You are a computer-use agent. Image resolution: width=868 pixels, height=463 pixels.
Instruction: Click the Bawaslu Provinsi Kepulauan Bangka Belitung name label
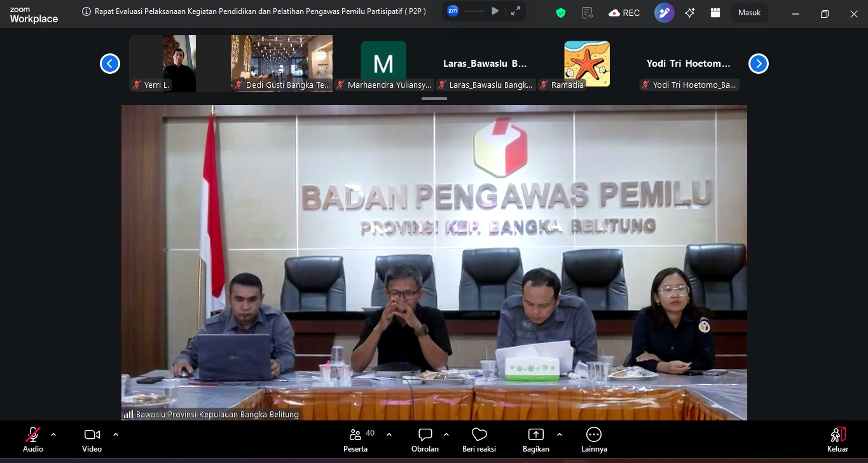pos(217,415)
